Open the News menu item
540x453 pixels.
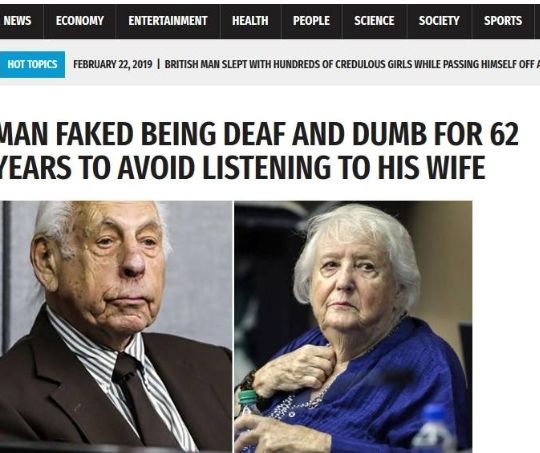[x=17, y=21]
